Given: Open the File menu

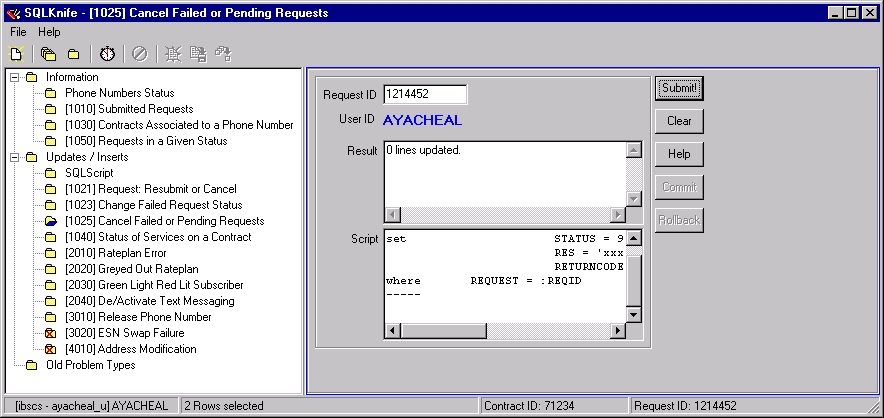Looking at the screenshot, I should click(19, 32).
